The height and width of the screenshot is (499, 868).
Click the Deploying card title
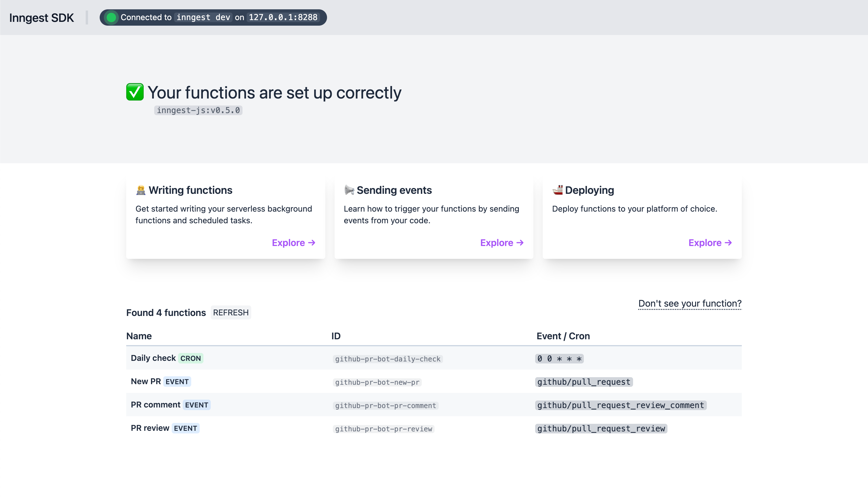click(589, 190)
